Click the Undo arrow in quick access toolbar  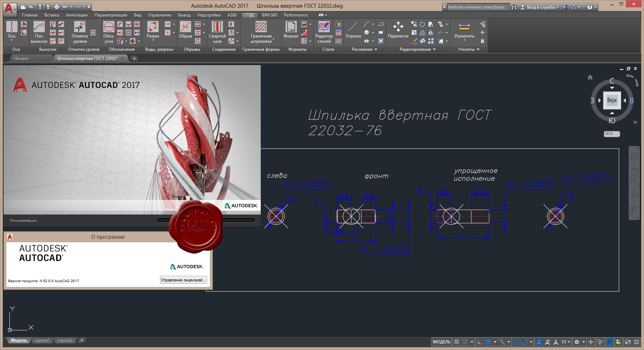65,7
